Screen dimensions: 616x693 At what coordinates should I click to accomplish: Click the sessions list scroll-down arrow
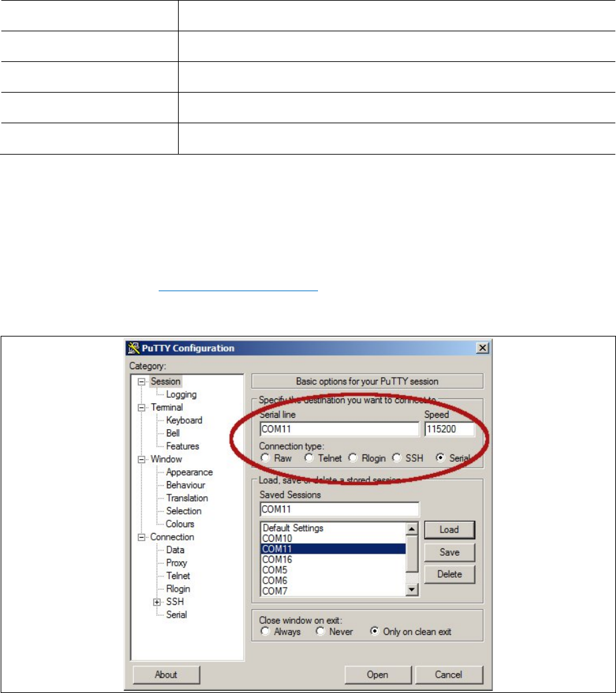coord(412,590)
